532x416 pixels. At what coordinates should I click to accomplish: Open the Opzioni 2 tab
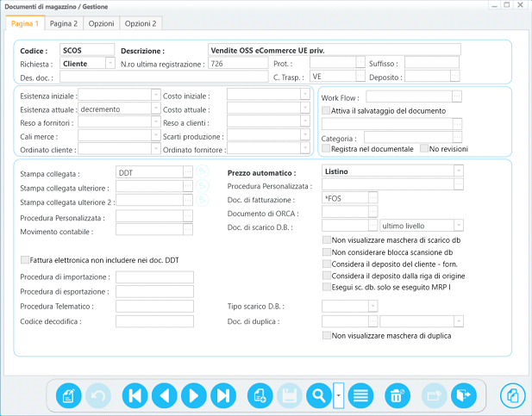click(x=141, y=23)
